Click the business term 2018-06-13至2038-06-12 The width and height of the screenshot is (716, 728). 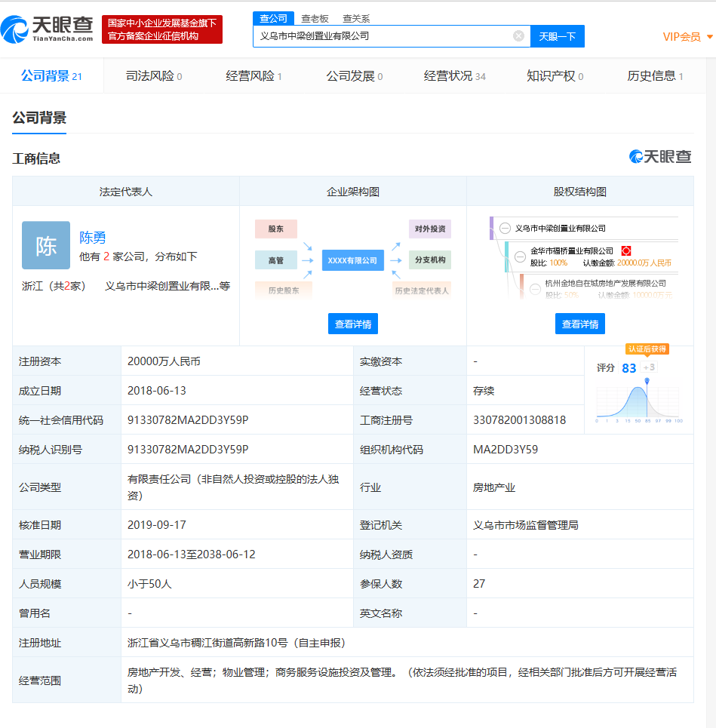click(x=192, y=554)
